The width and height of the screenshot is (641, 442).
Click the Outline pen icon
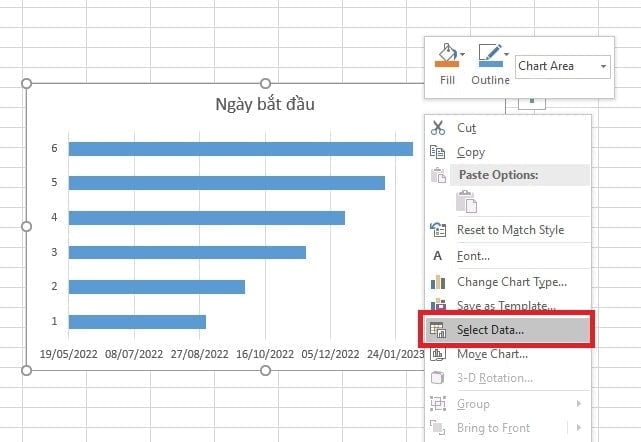[491, 55]
